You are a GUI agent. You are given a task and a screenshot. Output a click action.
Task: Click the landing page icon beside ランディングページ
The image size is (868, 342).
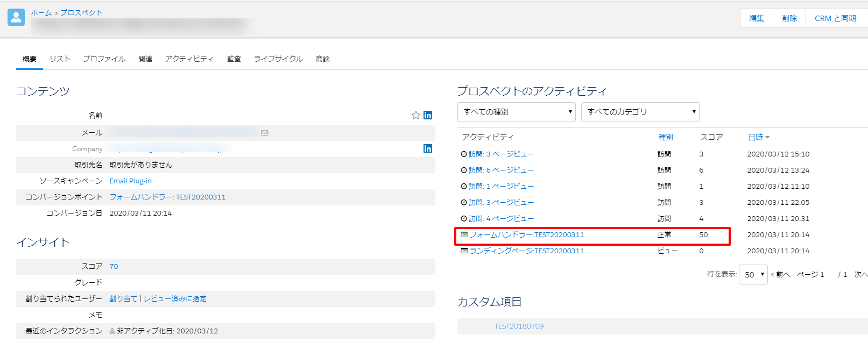pyautogui.click(x=464, y=251)
